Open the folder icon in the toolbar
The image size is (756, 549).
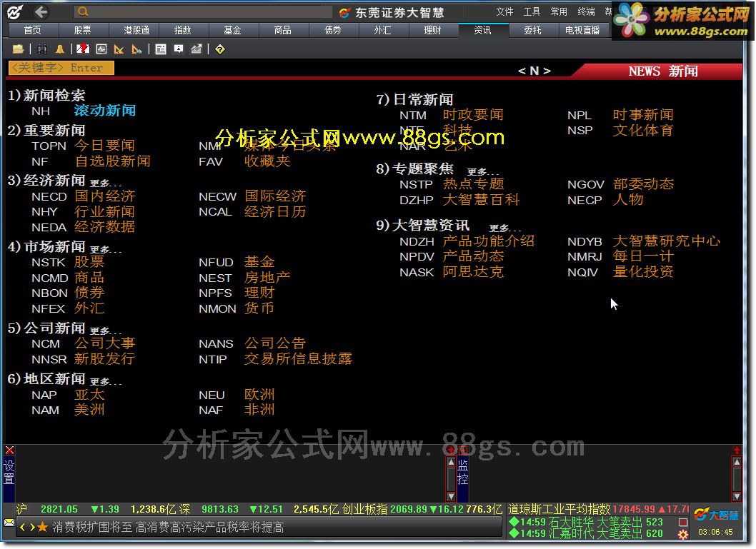coord(19,49)
